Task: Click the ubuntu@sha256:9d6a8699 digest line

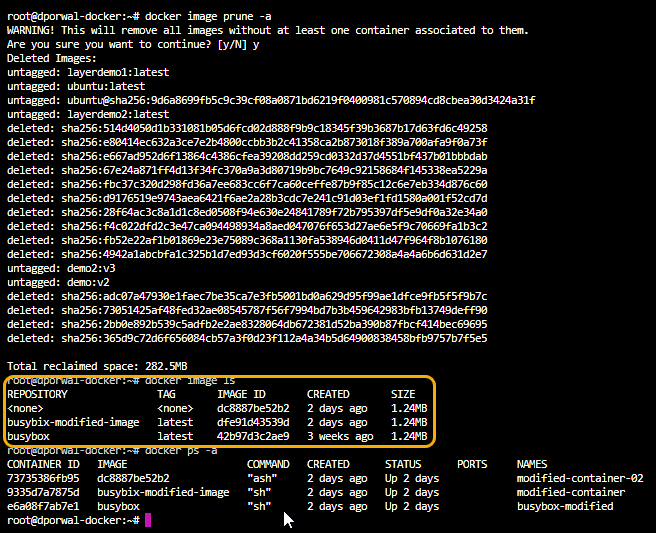Action: click(x=271, y=100)
